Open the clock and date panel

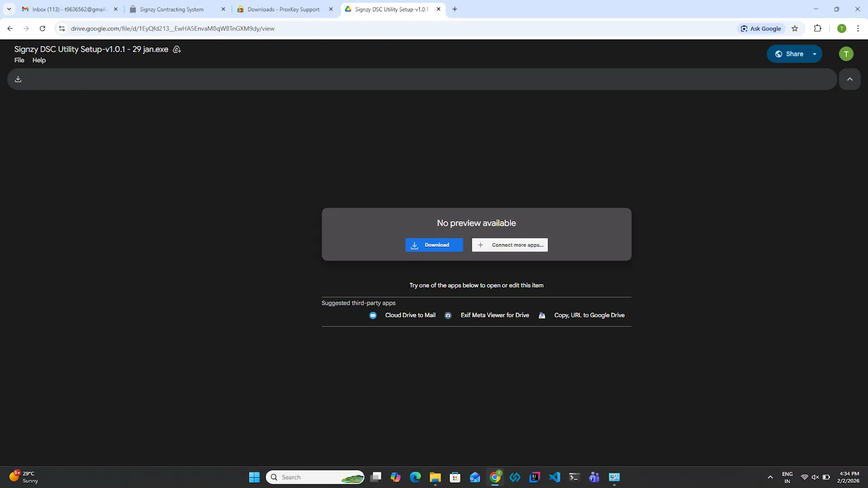(x=848, y=477)
